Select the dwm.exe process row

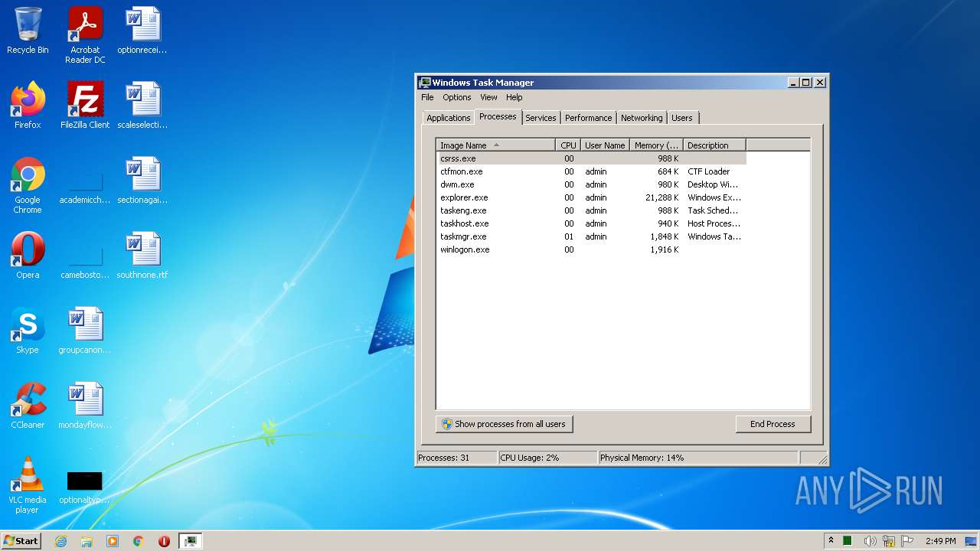pyautogui.click(x=591, y=184)
